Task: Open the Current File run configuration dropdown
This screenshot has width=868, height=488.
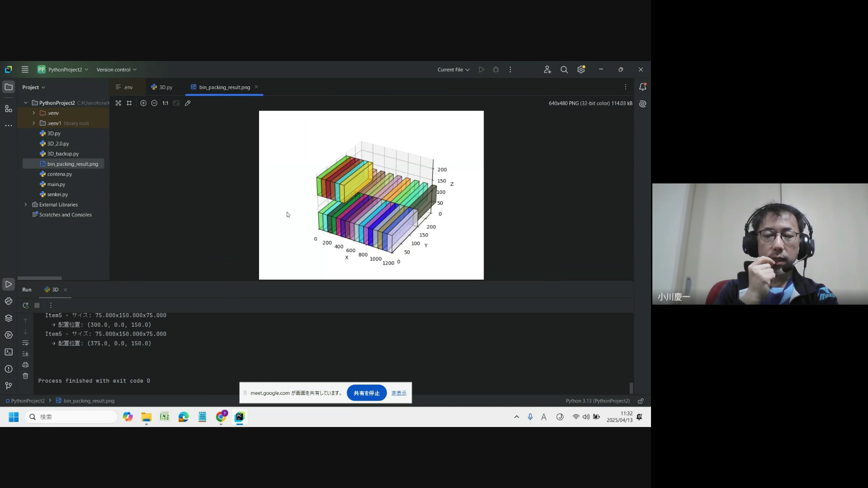Action: coord(453,70)
